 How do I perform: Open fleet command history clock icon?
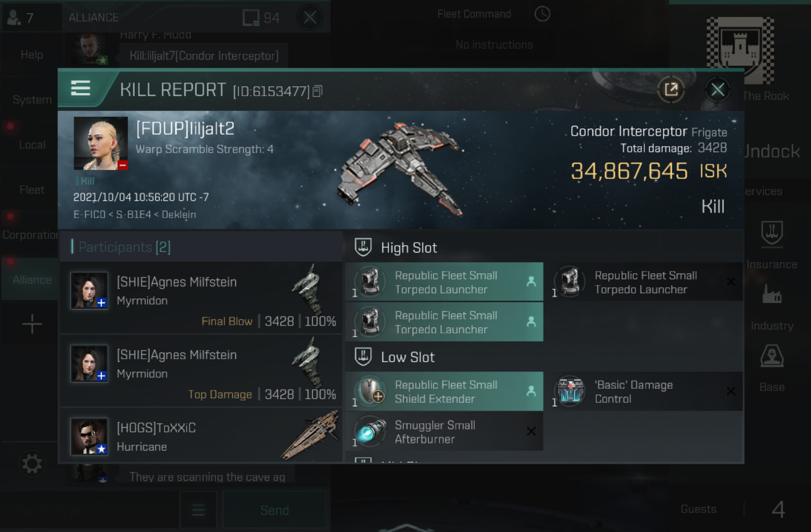(x=542, y=14)
